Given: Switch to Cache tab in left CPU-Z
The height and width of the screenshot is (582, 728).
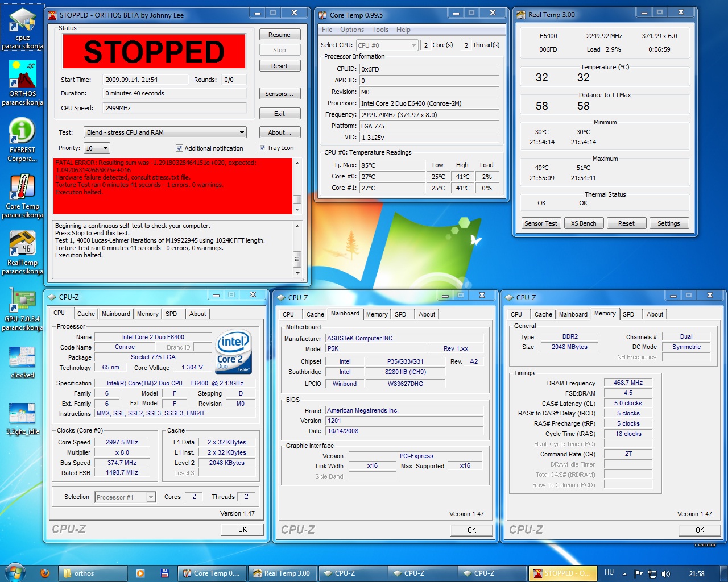Looking at the screenshot, I should pos(86,314).
